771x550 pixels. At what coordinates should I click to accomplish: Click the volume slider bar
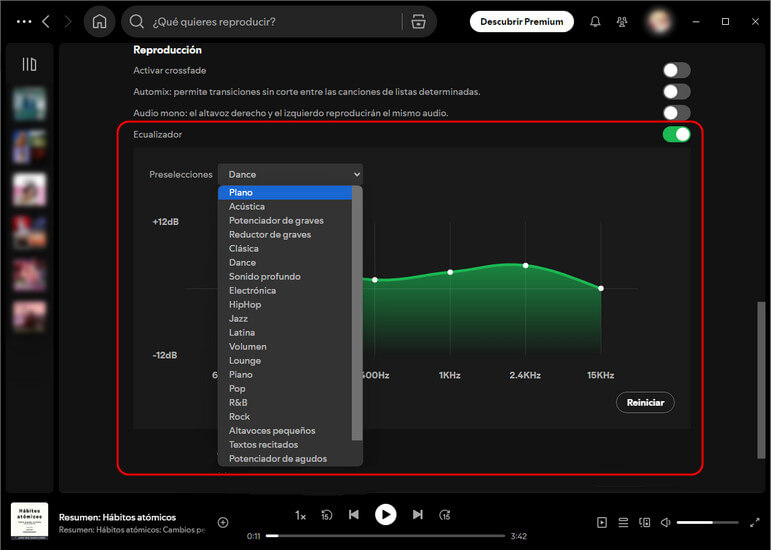click(707, 522)
